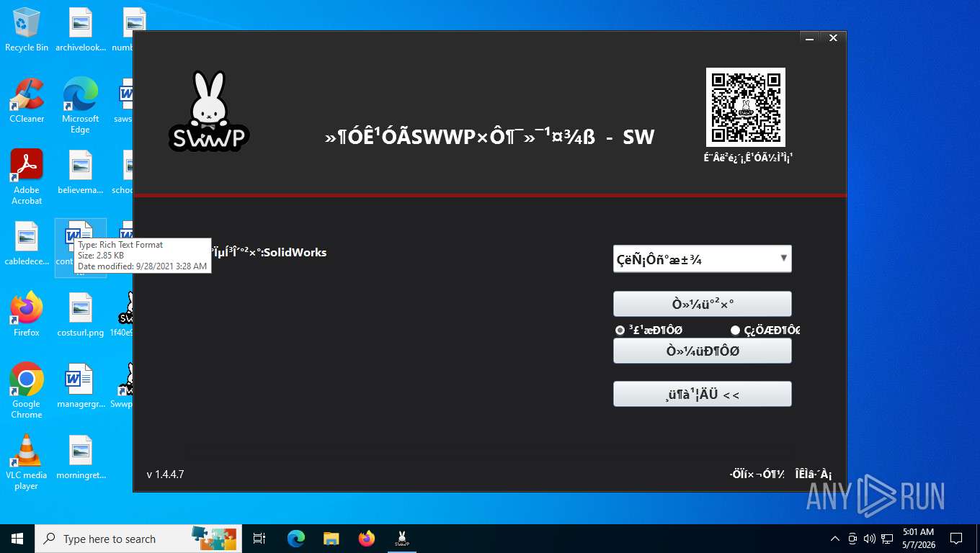This screenshot has height=553, width=980.
Task: Select the managergr Word document icon
Action: tap(80, 386)
